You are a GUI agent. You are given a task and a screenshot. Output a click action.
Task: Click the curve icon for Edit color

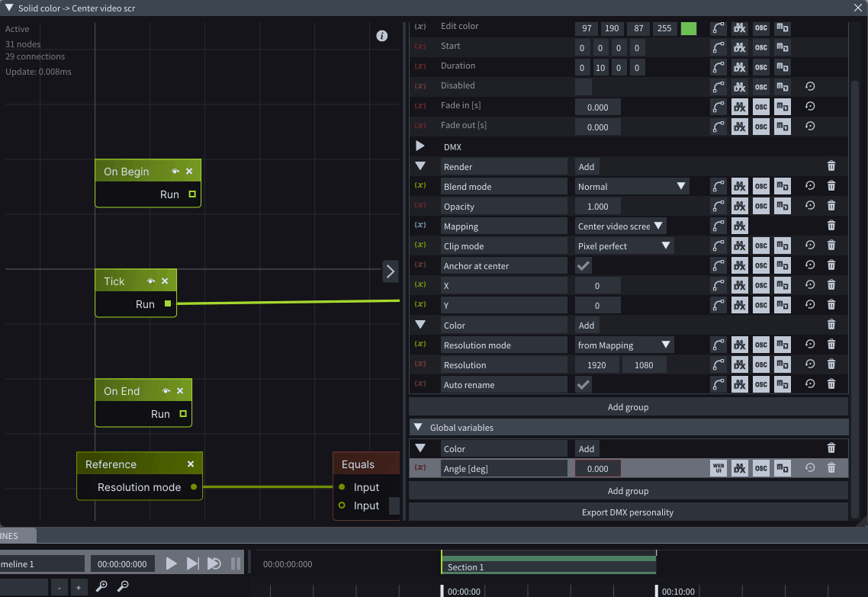point(719,28)
